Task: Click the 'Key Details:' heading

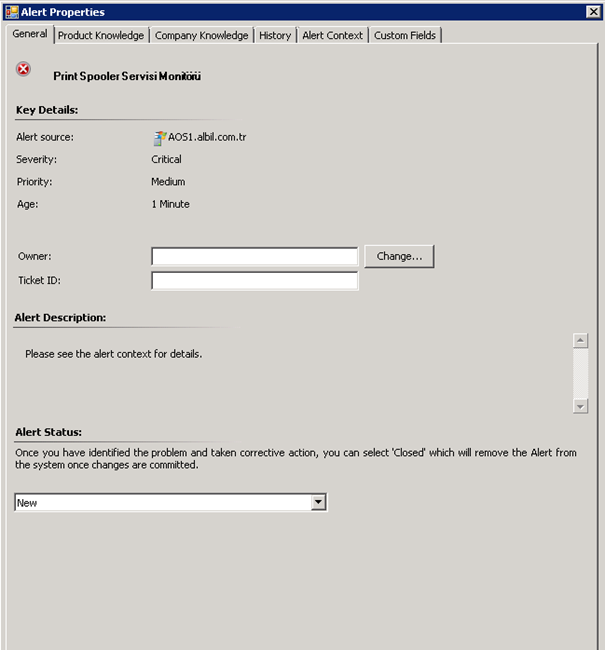Action: tap(47, 110)
